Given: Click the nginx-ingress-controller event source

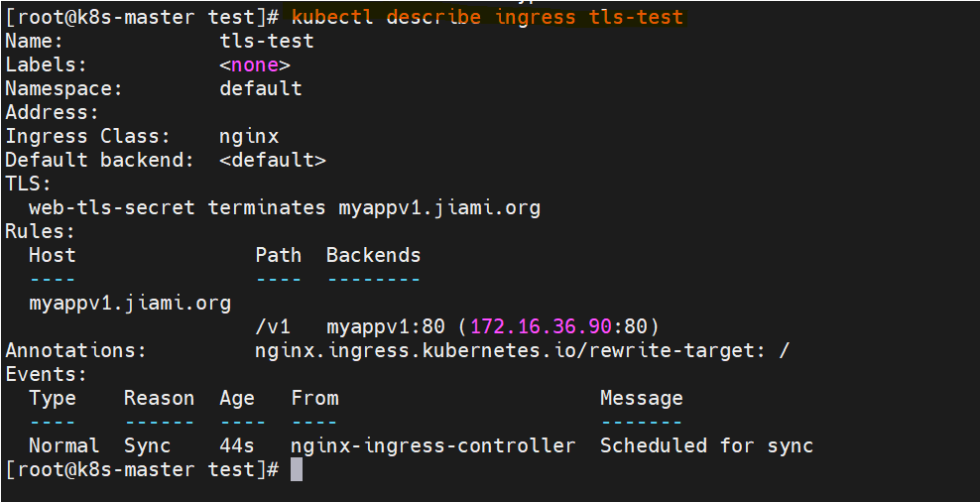Looking at the screenshot, I should click(433, 445).
